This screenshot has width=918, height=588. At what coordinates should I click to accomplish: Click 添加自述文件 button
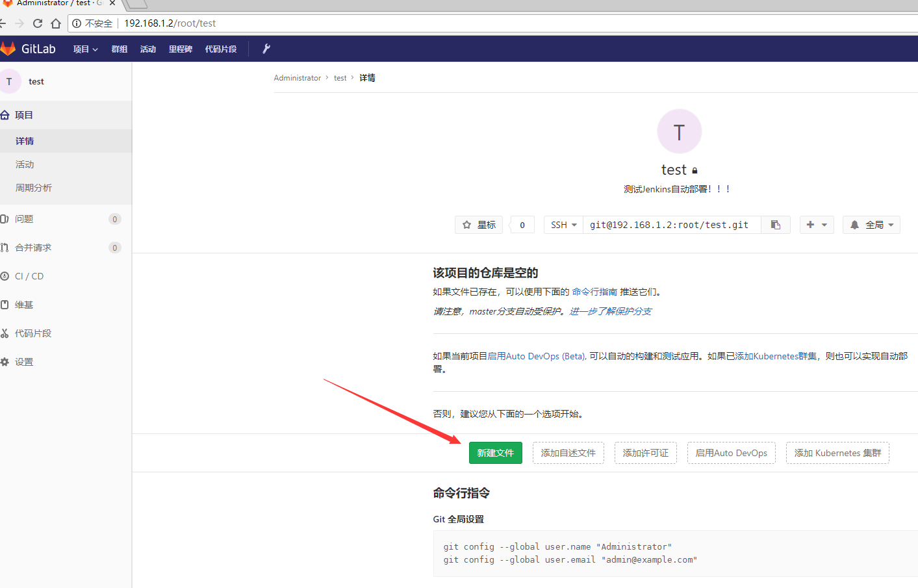click(568, 453)
